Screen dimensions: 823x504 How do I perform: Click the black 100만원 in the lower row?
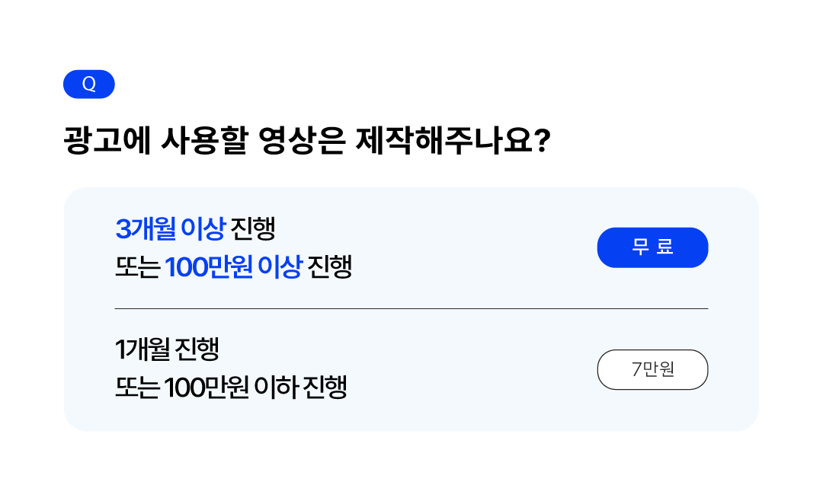[x=206, y=388]
